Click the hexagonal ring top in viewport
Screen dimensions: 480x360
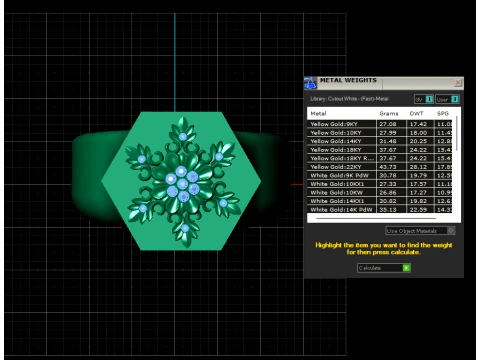point(181,181)
